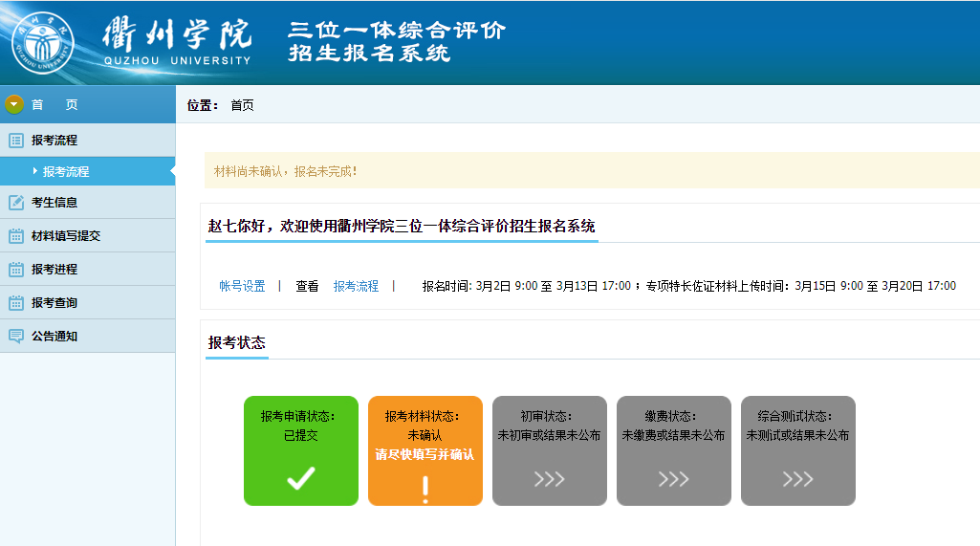
Task: Click the Quzhou University circular logo
Action: (x=43, y=43)
